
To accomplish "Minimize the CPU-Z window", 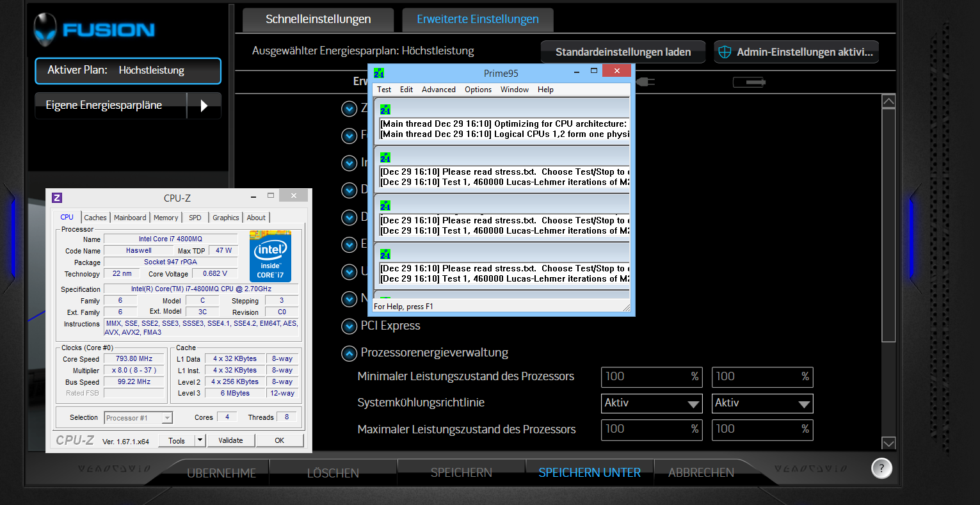I will 254,196.
